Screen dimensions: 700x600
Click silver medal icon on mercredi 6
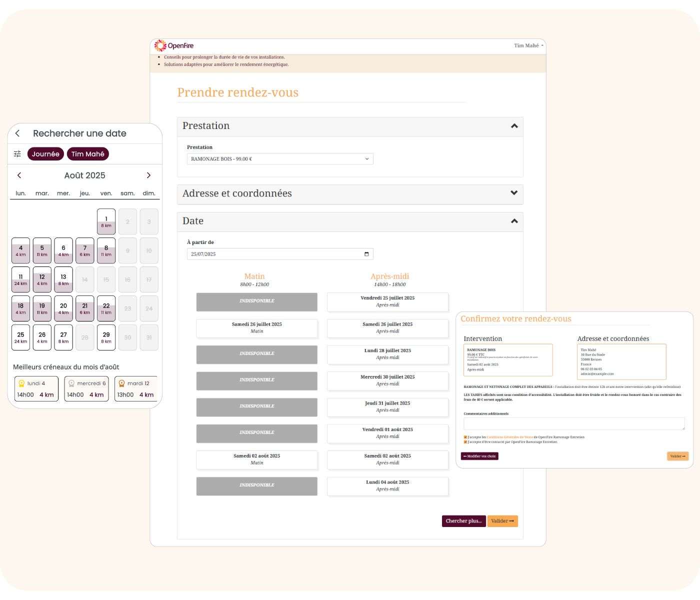click(x=71, y=383)
